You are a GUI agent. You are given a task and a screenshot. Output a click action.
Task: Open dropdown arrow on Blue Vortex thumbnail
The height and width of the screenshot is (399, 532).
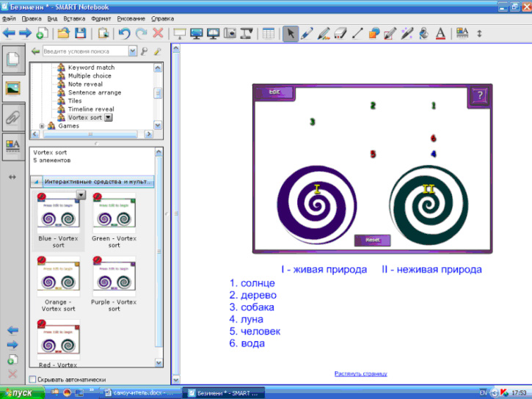click(81, 194)
